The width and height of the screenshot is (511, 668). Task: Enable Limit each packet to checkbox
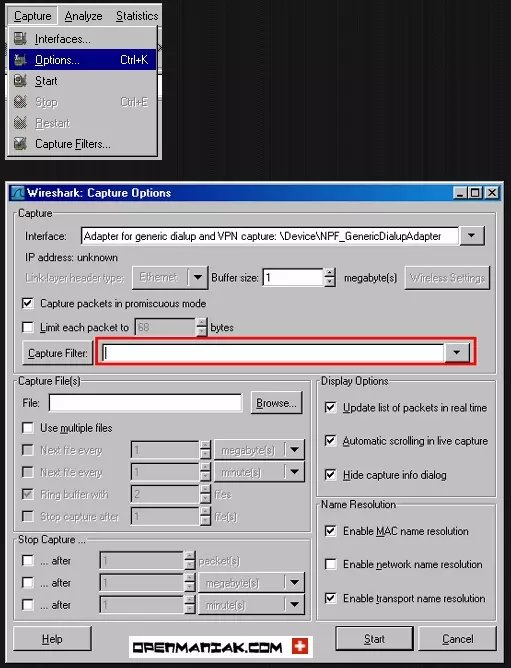pos(28,327)
